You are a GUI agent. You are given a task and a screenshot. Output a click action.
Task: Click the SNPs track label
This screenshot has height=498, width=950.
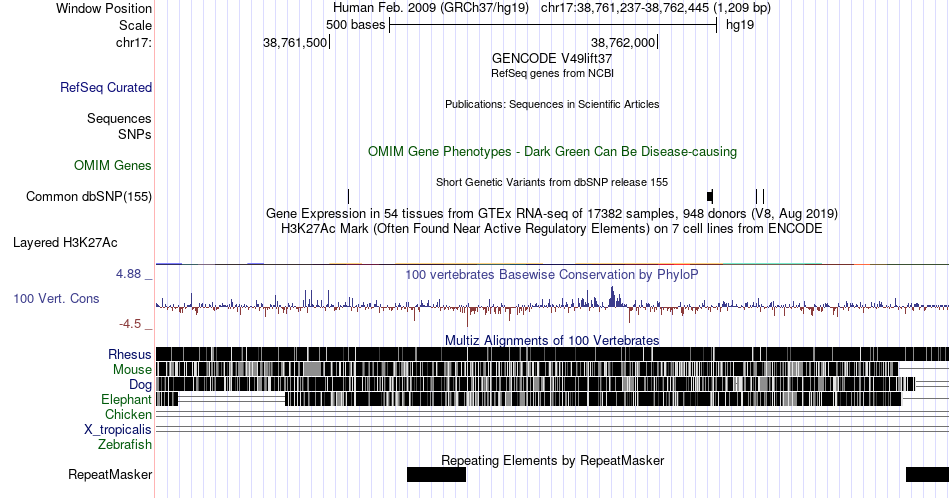[x=135, y=134]
